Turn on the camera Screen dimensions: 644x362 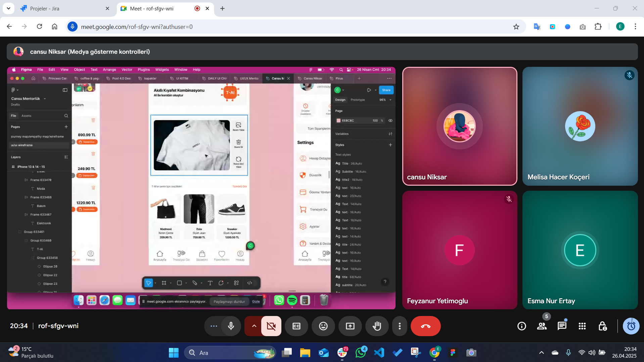tap(271, 326)
